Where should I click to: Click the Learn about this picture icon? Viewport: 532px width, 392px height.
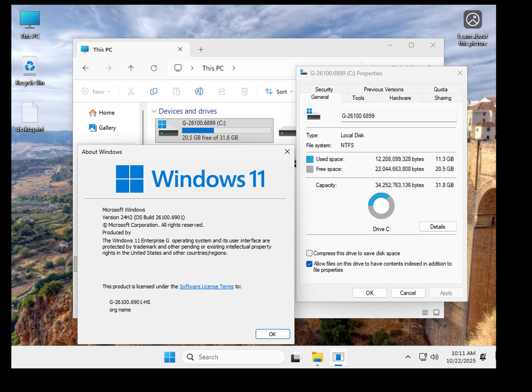point(472,28)
